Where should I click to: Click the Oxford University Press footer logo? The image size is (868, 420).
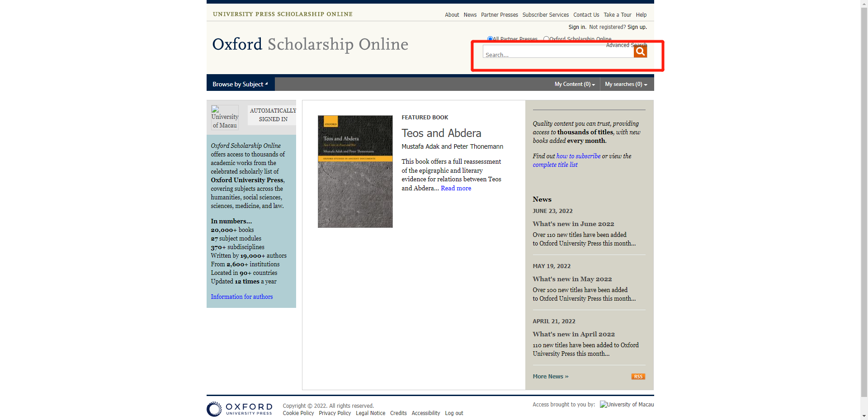pyautogui.click(x=240, y=409)
